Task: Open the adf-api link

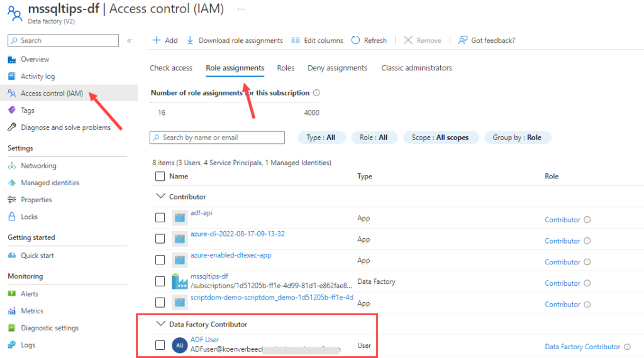Action: click(201, 213)
